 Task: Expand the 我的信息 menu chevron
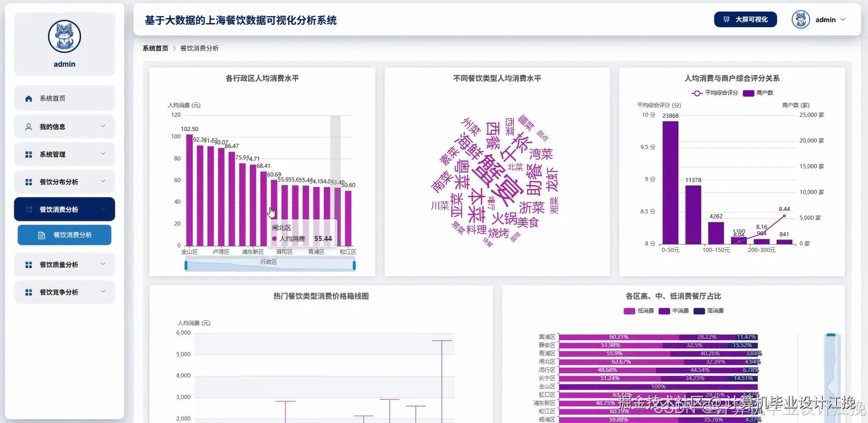click(103, 126)
